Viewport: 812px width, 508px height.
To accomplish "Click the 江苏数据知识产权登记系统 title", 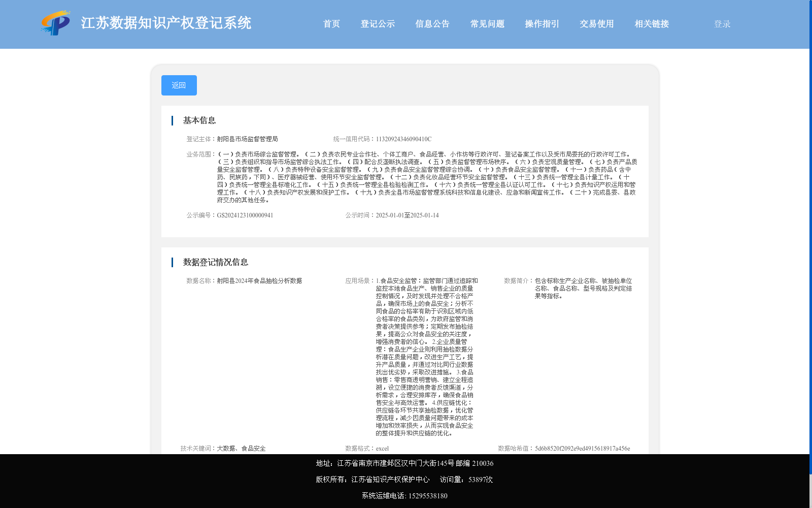I will (166, 23).
